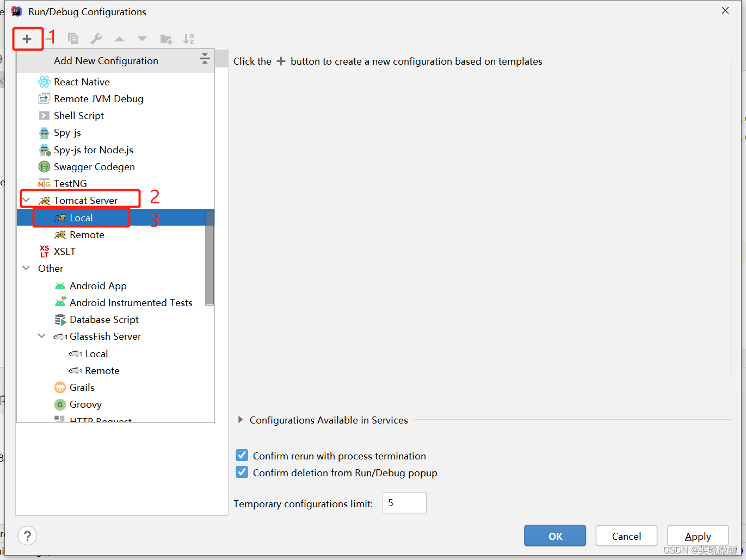Close the Run/Debug Configurations dialog
The height and width of the screenshot is (560, 746).
(x=725, y=11)
